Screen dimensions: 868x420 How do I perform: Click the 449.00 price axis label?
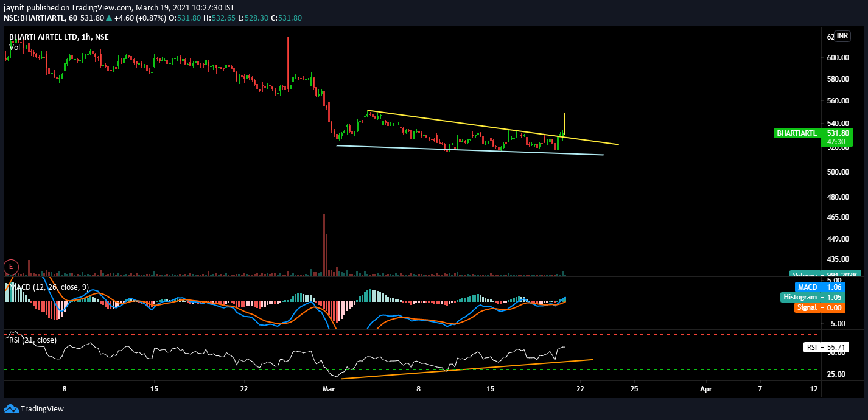click(837, 239)
